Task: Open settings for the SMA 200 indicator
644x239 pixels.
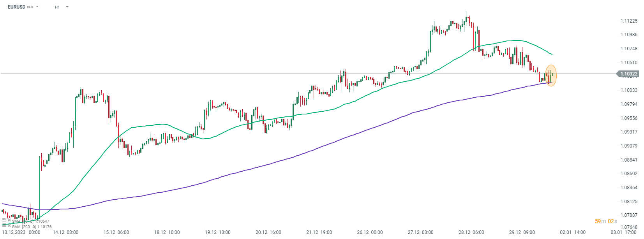Action: pyautogui.click(x=4, y=225)
